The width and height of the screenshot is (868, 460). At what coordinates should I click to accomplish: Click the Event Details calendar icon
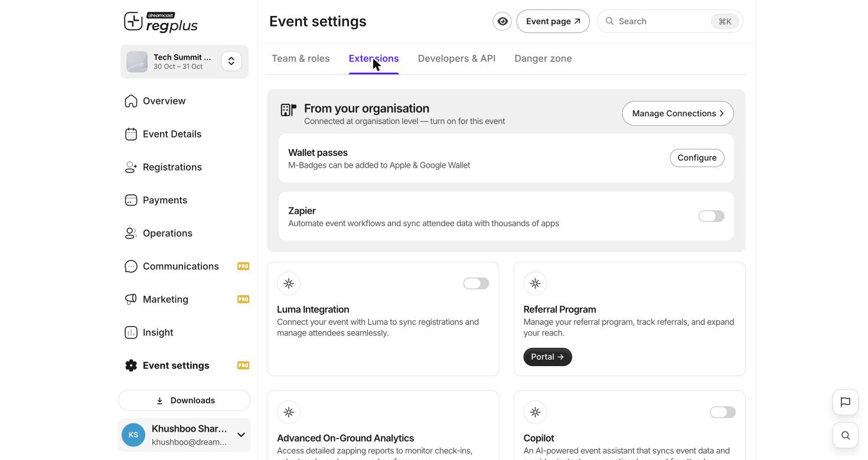tap(131, 134)
